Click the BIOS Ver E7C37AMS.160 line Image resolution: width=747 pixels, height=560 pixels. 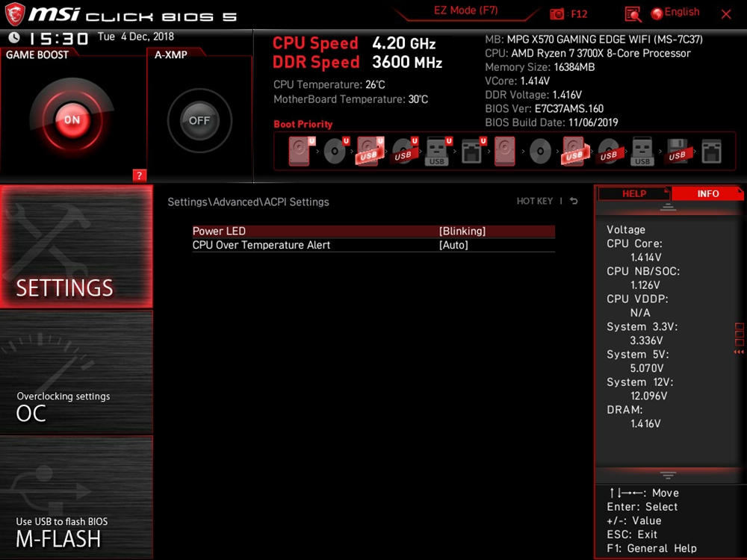click(544, 108)
